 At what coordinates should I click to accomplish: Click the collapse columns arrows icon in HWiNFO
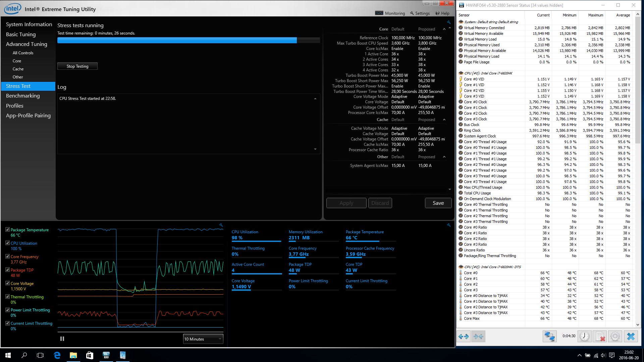[478, 336]
